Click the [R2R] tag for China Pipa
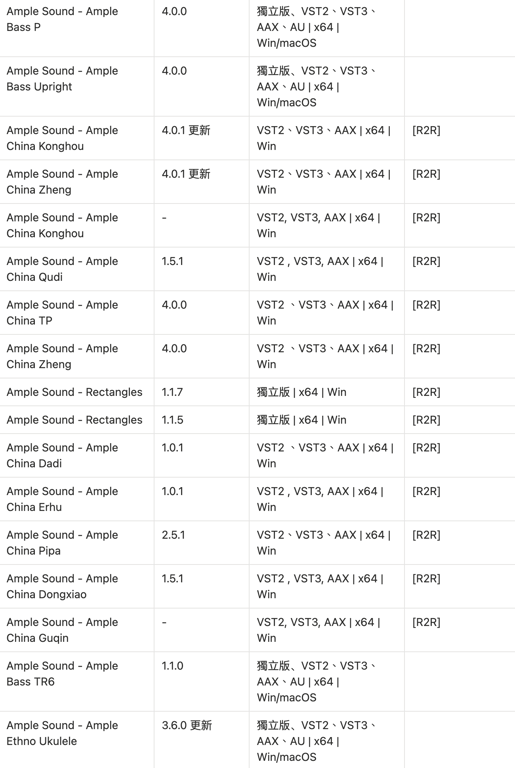515x768 pixels. click(x=426, y=535)
